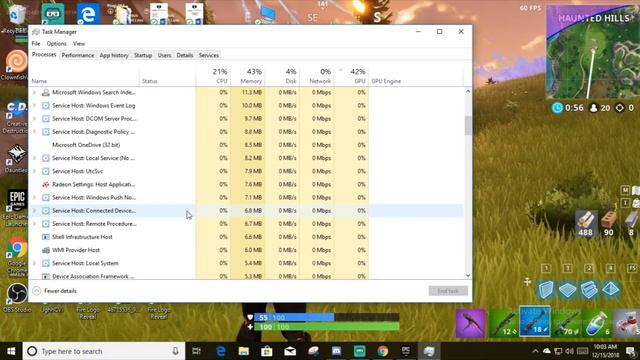Viewport: 640px width, 360px height.
Task: Click the Task Manager taskbar icon
Action: click(x=429, y=351)
